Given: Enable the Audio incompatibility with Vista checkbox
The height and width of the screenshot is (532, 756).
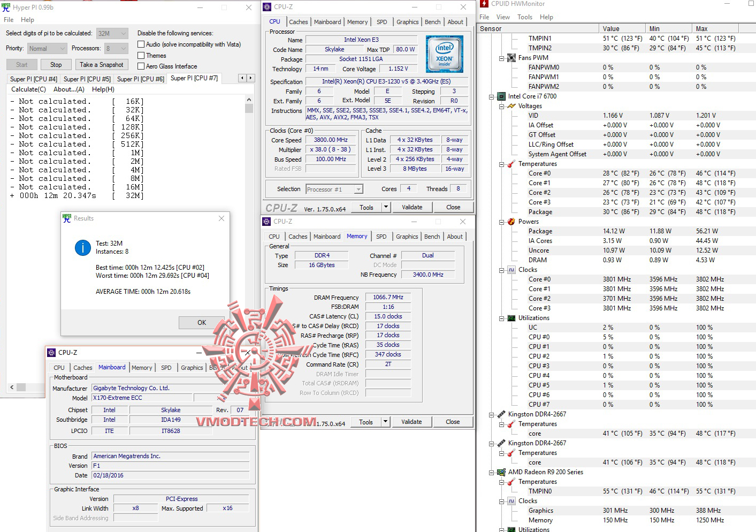Looking at the screenshot, I should [141, 44].
